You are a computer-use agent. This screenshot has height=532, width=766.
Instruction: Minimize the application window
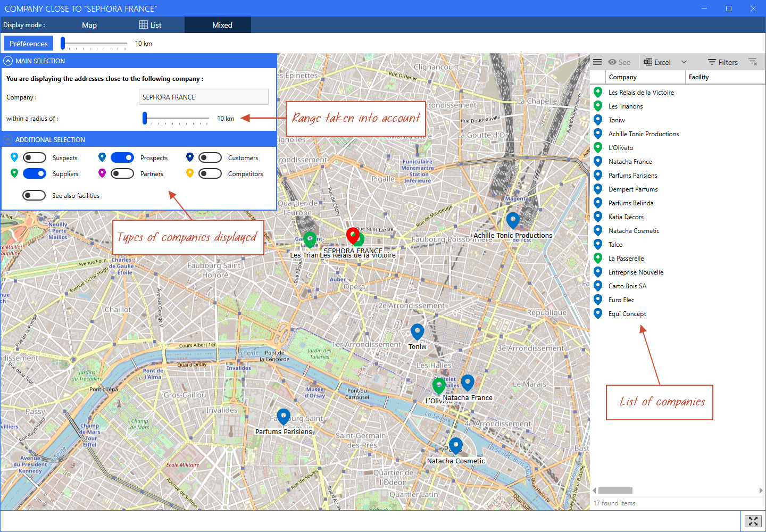pyautogui.click(x=704, y=9)
